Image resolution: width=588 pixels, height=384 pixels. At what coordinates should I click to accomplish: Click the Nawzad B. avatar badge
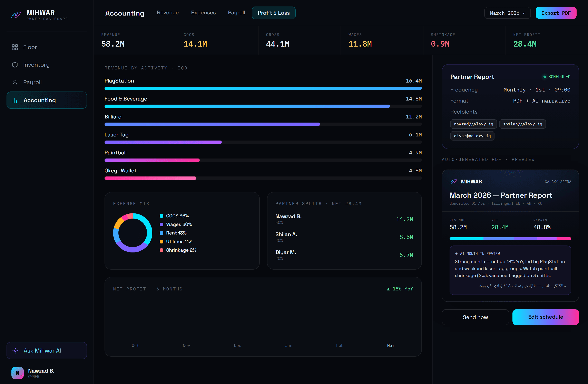[18, 373]
